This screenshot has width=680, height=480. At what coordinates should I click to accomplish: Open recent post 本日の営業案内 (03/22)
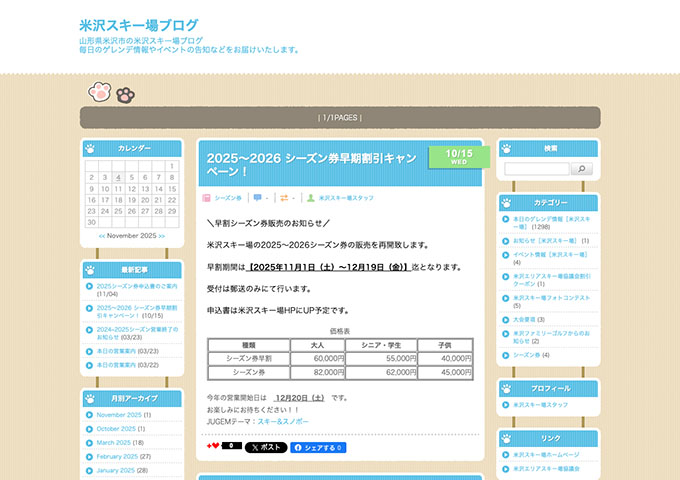116,365
